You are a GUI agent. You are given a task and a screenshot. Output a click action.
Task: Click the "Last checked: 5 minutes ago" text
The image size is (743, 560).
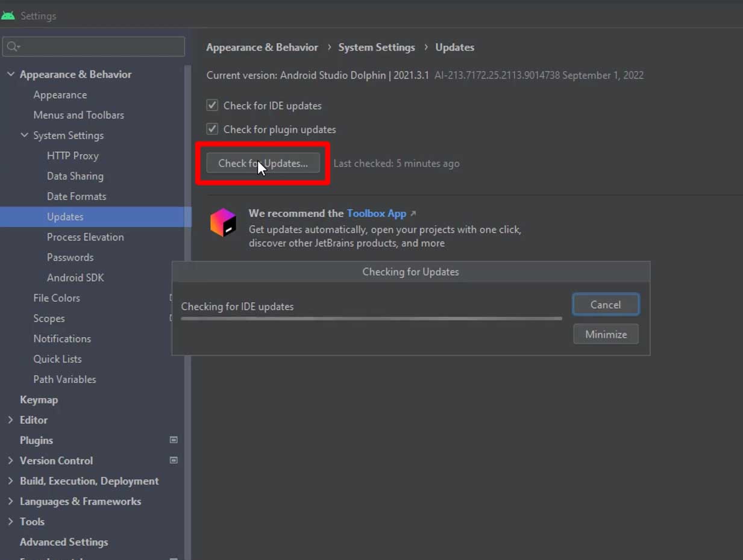[397, 163]
